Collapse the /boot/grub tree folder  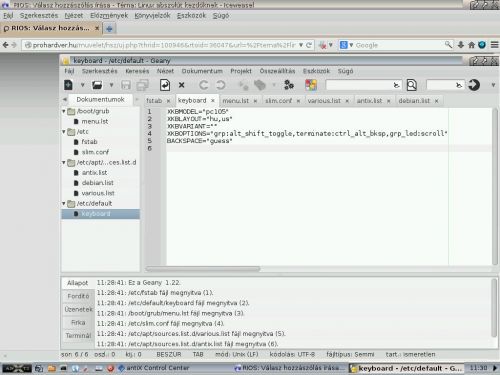64,111
